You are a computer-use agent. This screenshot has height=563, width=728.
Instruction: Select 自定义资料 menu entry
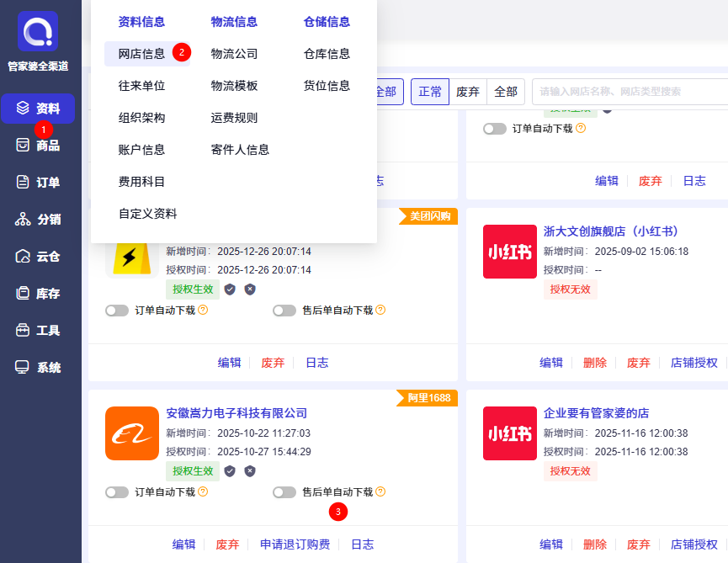[x=147, y=214]
